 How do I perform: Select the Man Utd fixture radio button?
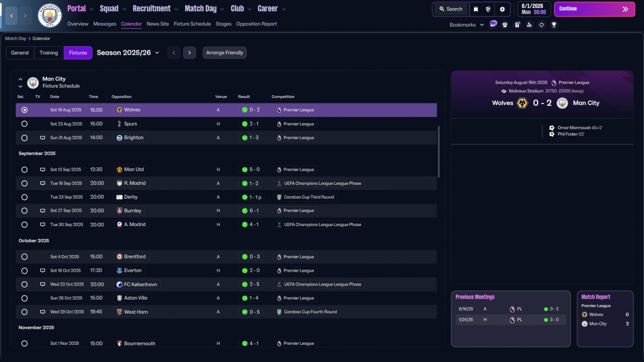pos(24,169)
